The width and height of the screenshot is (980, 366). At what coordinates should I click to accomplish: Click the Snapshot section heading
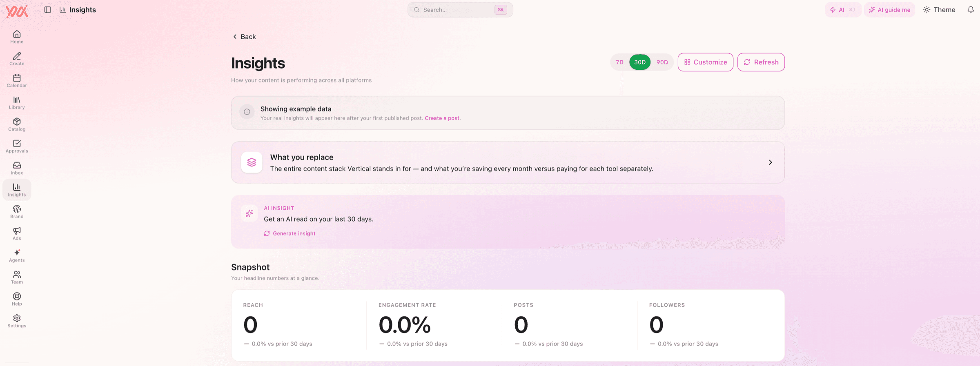coord(250,267)
